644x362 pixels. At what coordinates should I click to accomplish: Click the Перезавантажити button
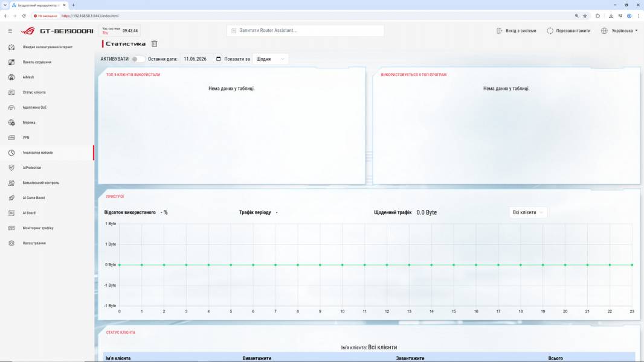568,31
